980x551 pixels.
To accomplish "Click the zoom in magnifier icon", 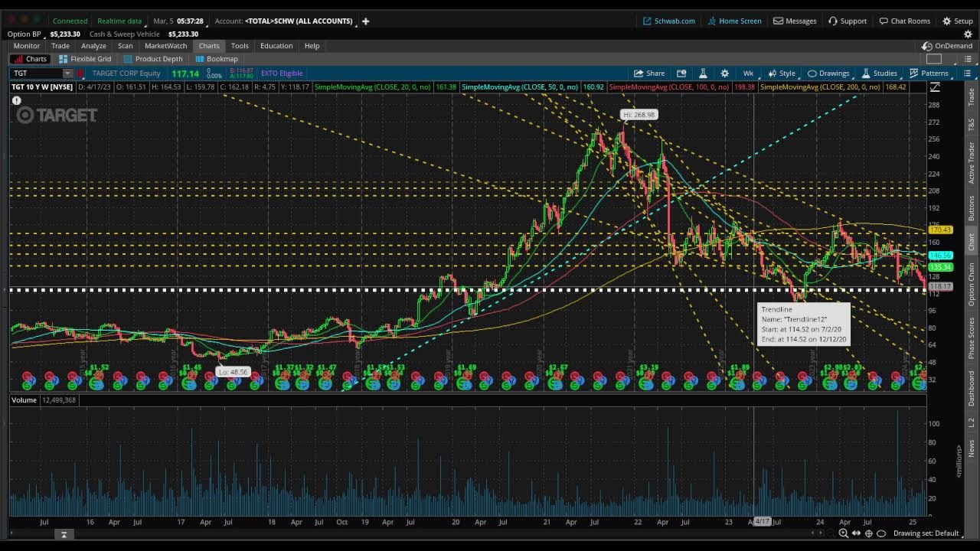I will [843, 533].
